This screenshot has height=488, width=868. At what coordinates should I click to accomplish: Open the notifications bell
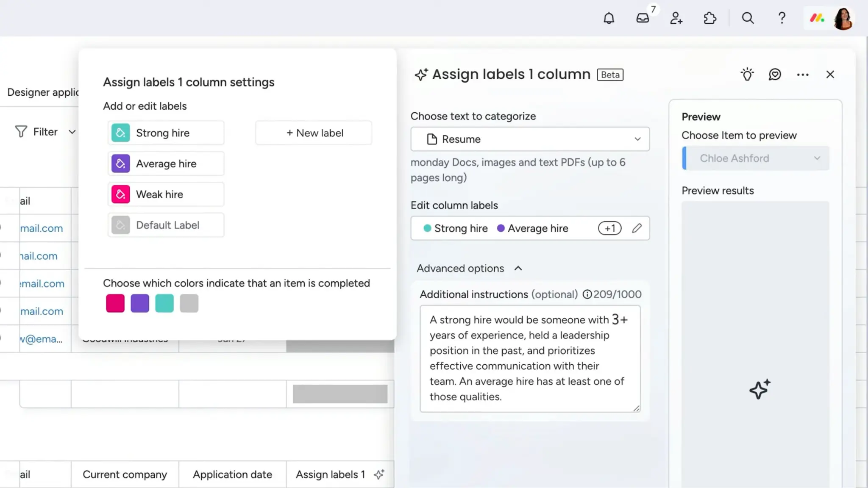coord(609,18)
